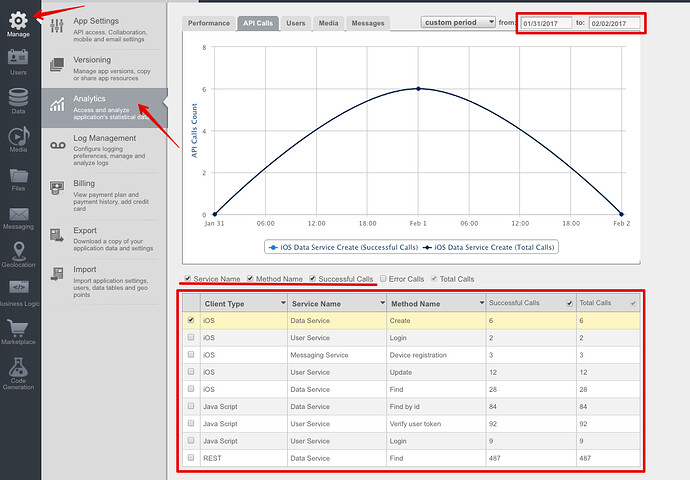Viewport: 690px width, 480px height.
Task: Open the Files folder icon
Action: click(x=19, y=176)
